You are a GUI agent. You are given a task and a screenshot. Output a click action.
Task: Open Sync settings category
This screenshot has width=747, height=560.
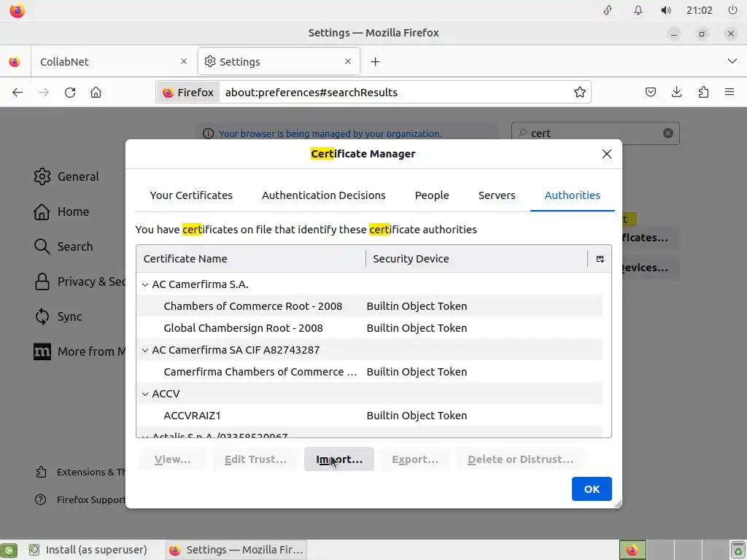pos(58,316)
